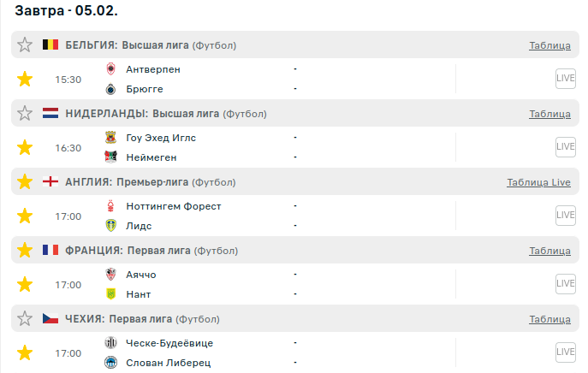Select the Ческе-Будеёвице match row
588x373 pixels.
[169, 343]
